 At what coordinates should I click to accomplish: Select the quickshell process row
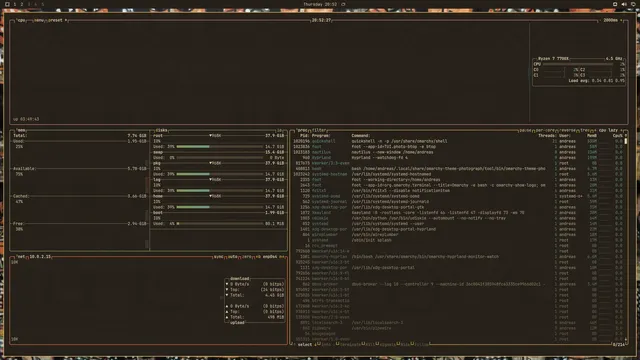[x=458, y=141]
